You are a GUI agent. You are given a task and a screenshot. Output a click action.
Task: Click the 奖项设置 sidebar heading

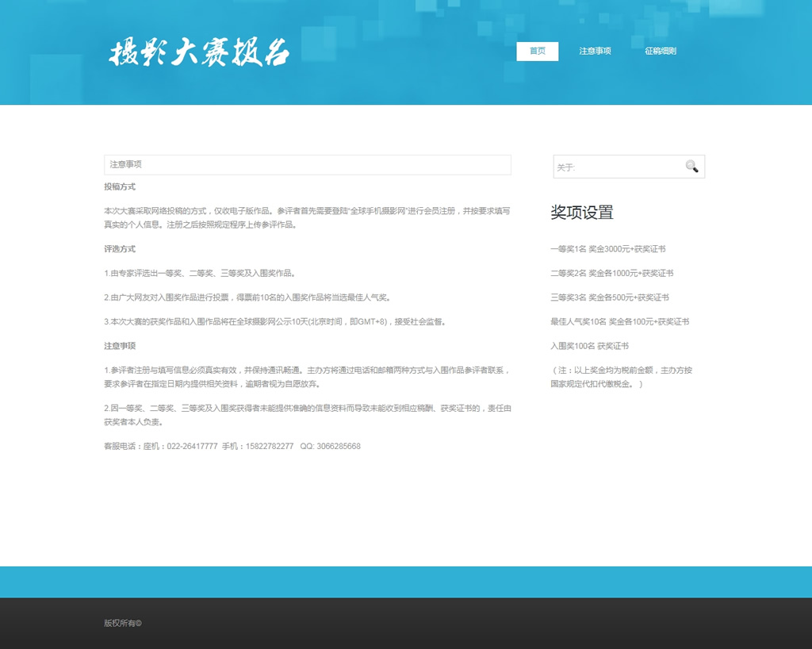(x=582, y=213)
